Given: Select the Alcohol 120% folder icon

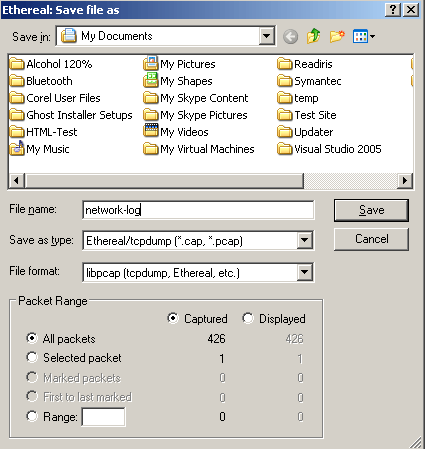Looking at the screenshot, I should [x=17, y=64].
